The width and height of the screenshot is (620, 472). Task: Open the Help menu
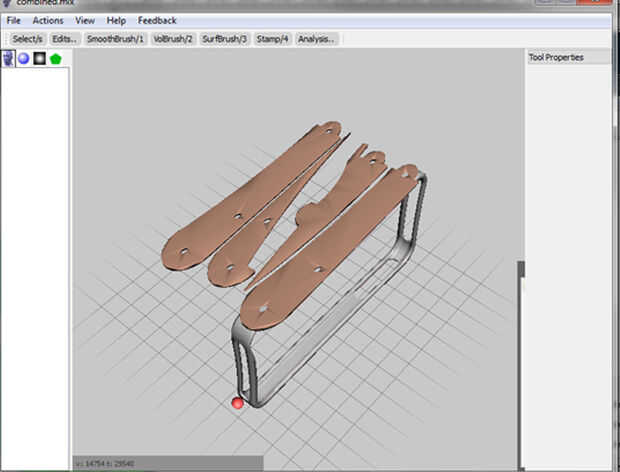[x=116, y=20]
